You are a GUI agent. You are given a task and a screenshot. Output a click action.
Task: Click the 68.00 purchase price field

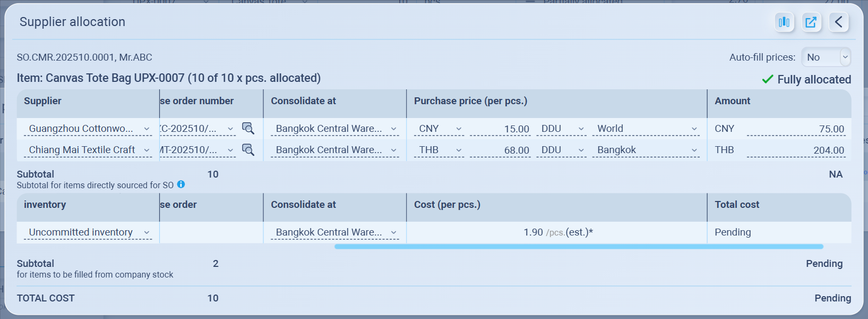pyautogui.click(x=501, y=150)
